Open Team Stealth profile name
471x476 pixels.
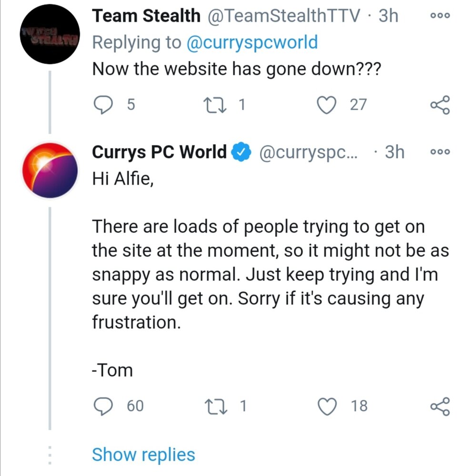pos(146,16)
